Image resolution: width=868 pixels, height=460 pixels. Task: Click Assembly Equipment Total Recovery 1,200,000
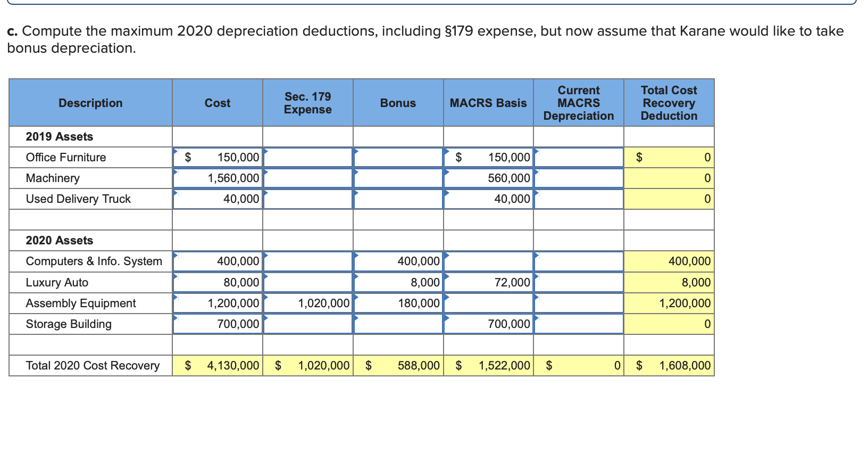tap(669, 303)
